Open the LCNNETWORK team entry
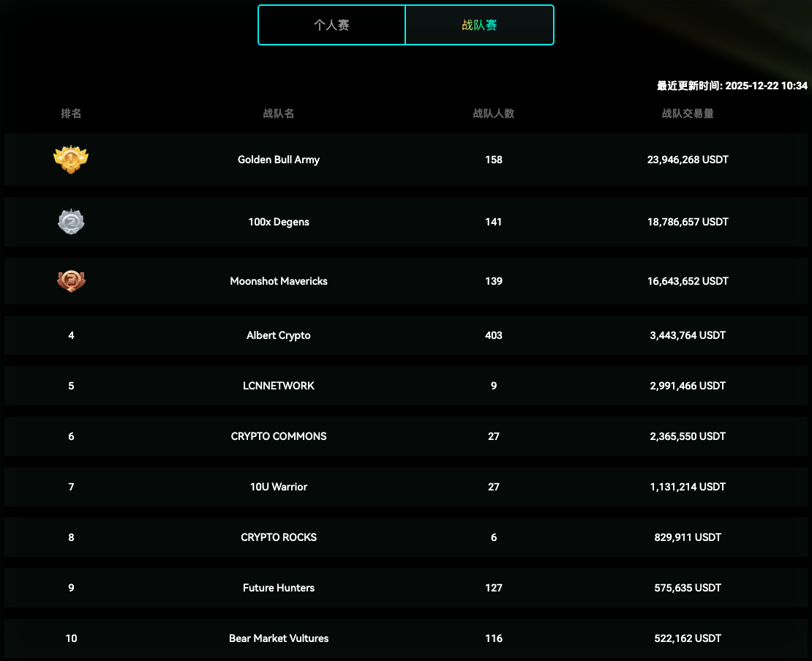 point(279,386)
